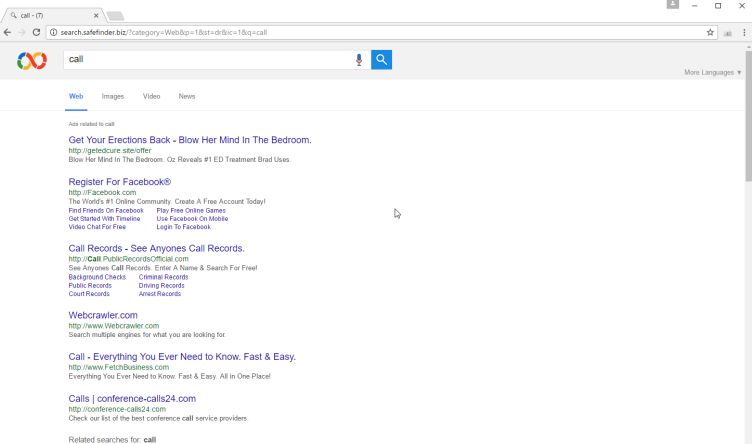The width and height of the screenshot is (752, 444).
Task: View site information in the address bar
Action: pyautogui.click(x=53, y=32)
